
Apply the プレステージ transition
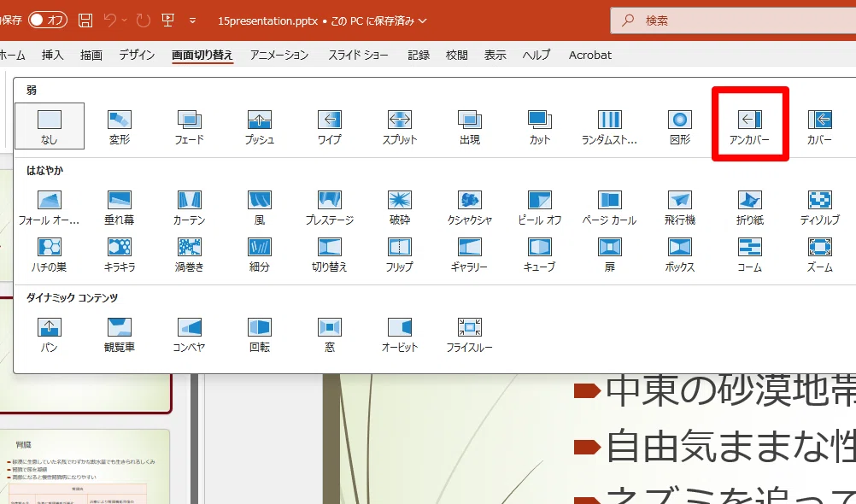coord(330,208)
